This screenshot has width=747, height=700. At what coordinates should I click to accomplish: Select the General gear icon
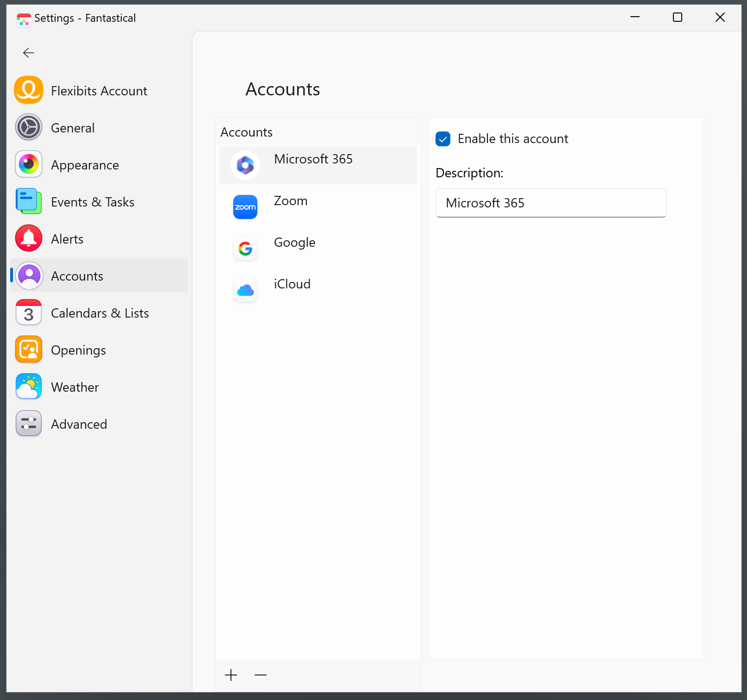(x=29, y=127)
